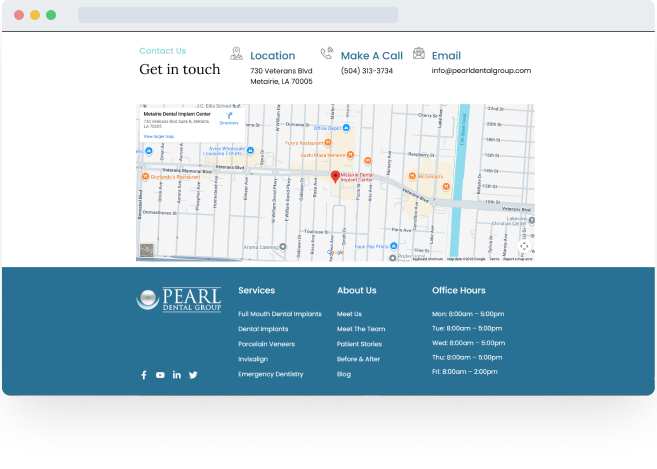Screen dimensions: 657x469
Task: Click the phone icon beside Make A Call
Action: point(326,54)
